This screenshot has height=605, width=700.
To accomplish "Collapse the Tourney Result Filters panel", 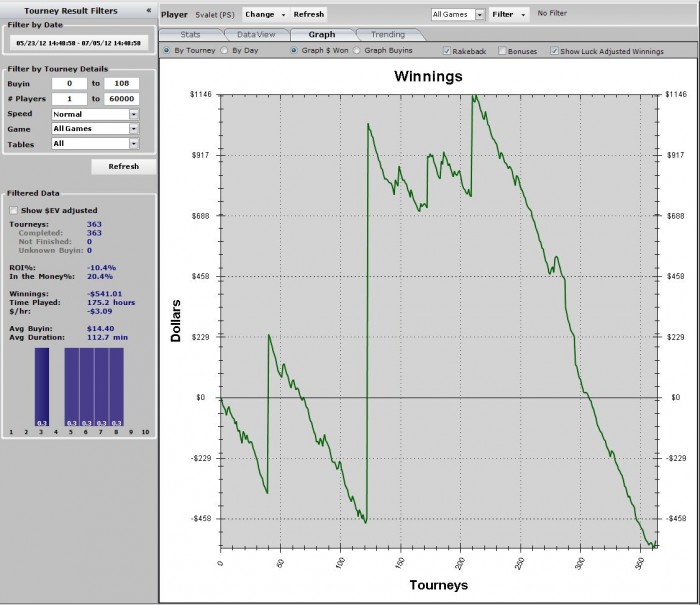I will 149,10.
